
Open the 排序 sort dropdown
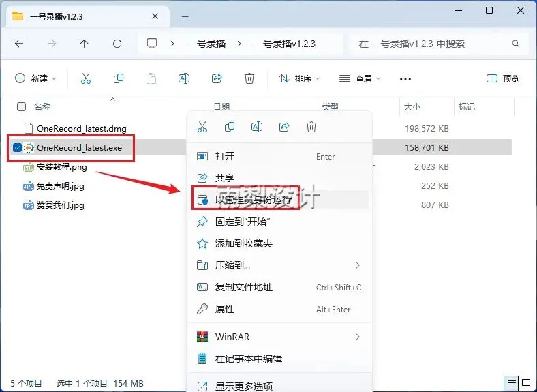[299, 79]
